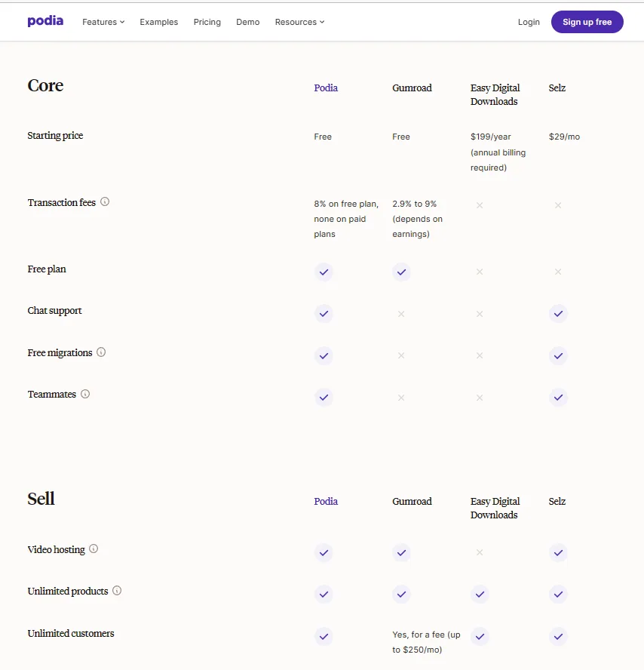The height and width of the screenshot is (670, 644).
Task: Click the Podia column header in Sell
Action: click(326, 502)
